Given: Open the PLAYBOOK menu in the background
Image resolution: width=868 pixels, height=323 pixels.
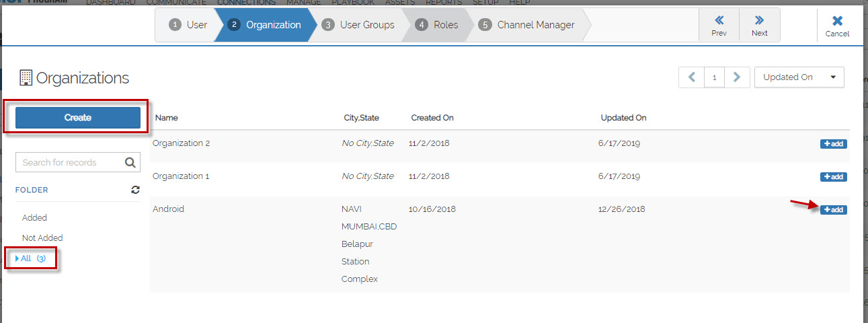Looking at the screenshot, I should coord(352,3).
